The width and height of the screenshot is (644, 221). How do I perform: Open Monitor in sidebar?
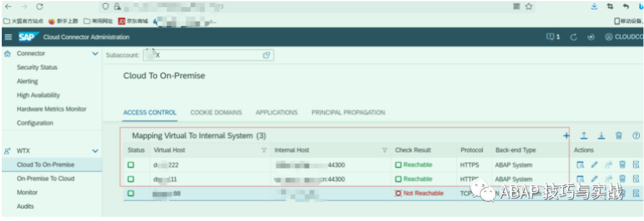(27, 192)
